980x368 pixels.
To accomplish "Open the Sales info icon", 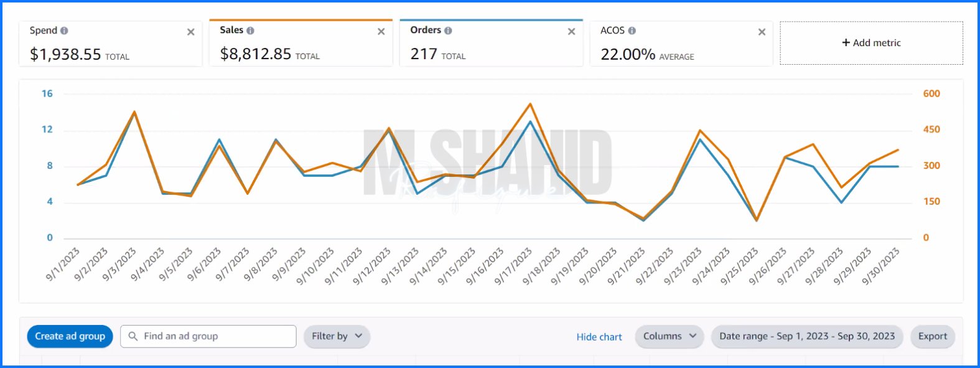I will tap(250, 30).
